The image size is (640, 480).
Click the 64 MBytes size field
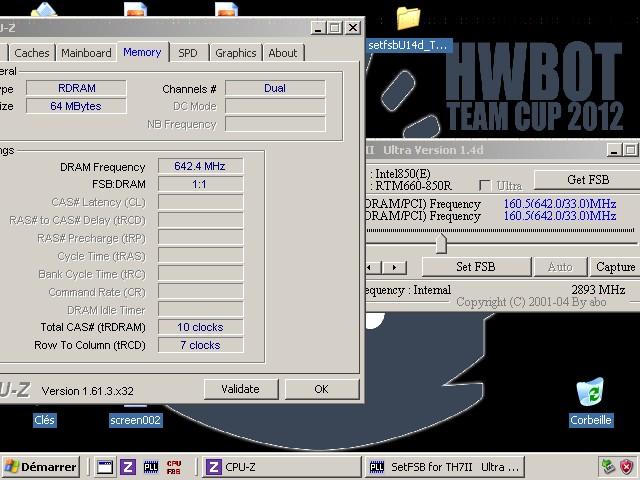coord(76,106)
